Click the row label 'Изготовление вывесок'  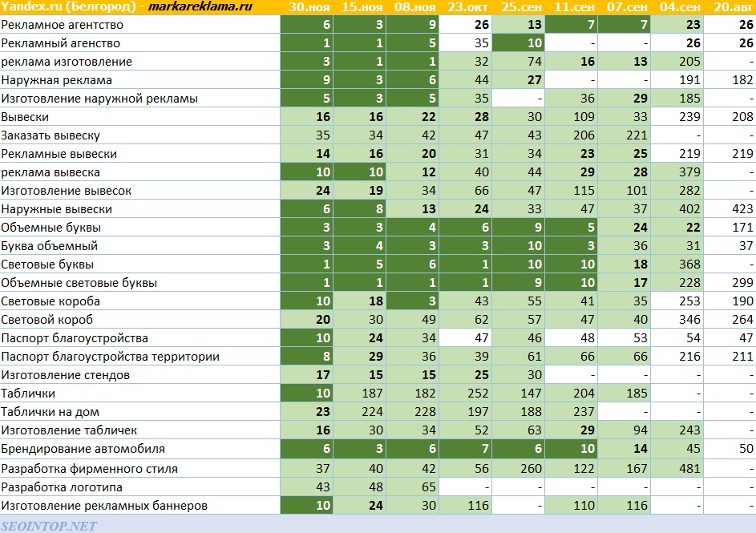coord(66,191)
